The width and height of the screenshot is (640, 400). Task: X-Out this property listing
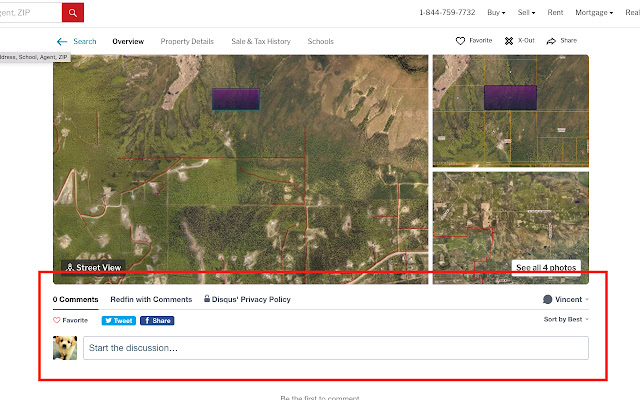(x=509, y=41)
